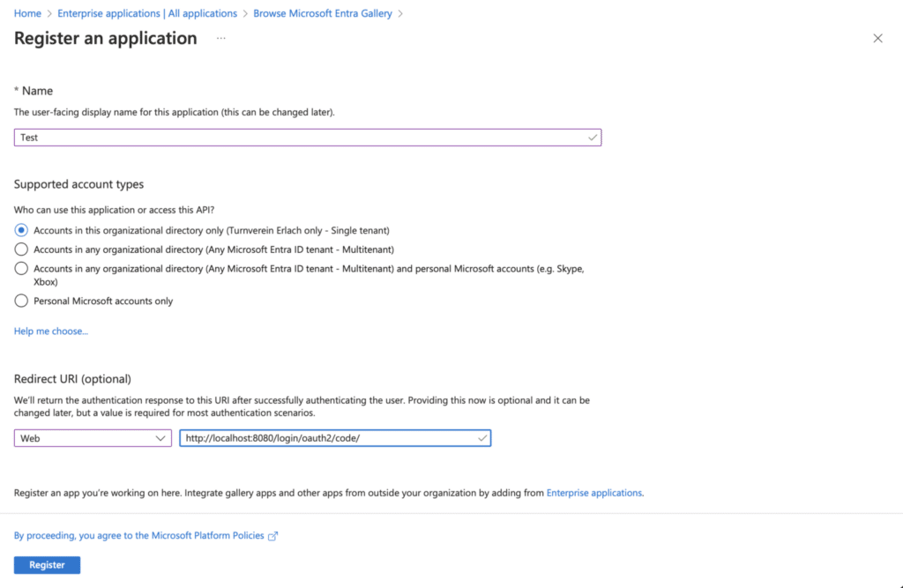Go to Home breadcrumb

27,13
